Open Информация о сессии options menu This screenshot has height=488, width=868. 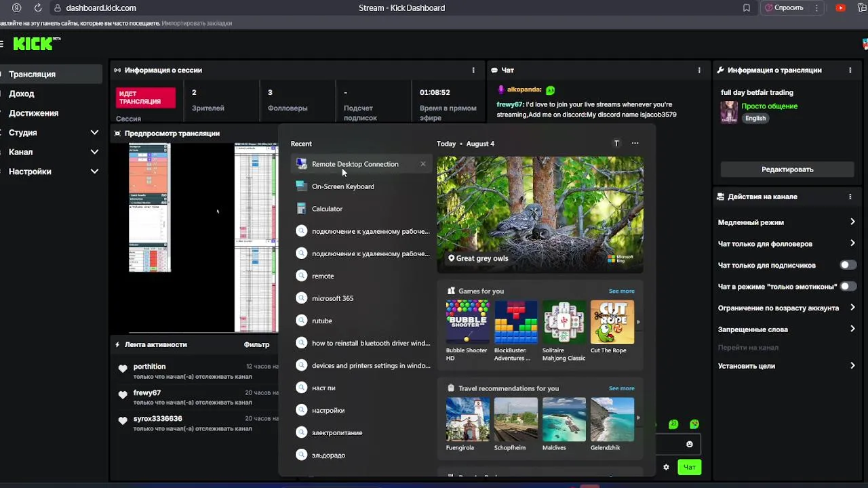pos(473,70)
